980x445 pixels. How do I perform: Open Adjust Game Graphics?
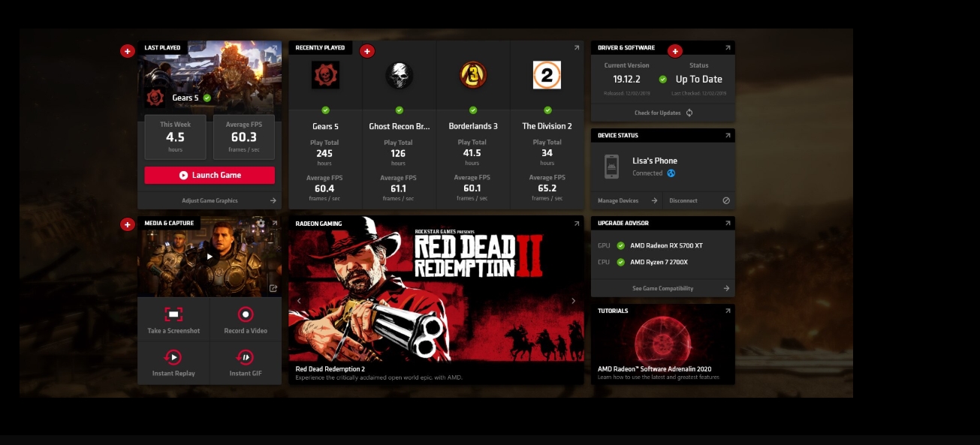coord(210,200)
